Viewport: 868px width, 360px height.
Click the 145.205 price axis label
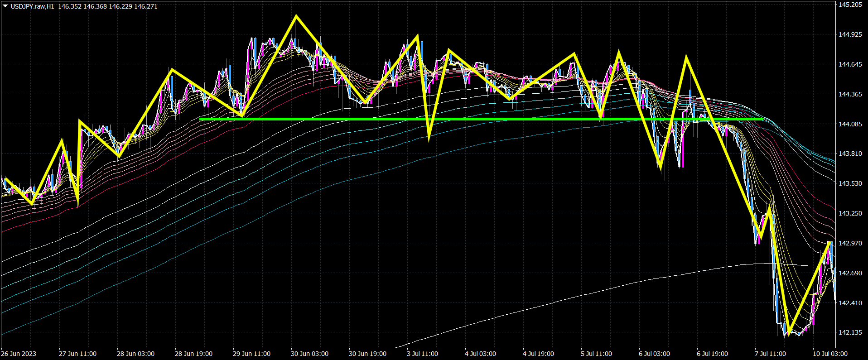point(849,5)
